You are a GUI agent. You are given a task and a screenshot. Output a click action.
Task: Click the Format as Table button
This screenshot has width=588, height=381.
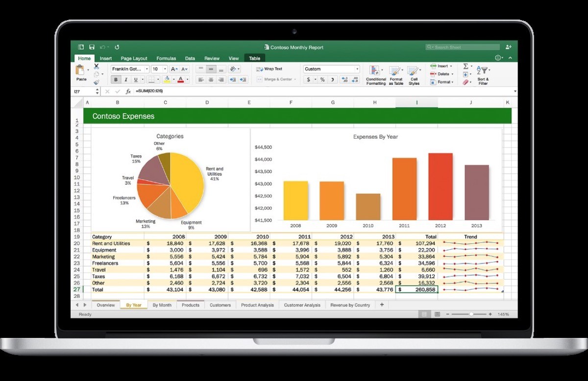click(396, 75)
